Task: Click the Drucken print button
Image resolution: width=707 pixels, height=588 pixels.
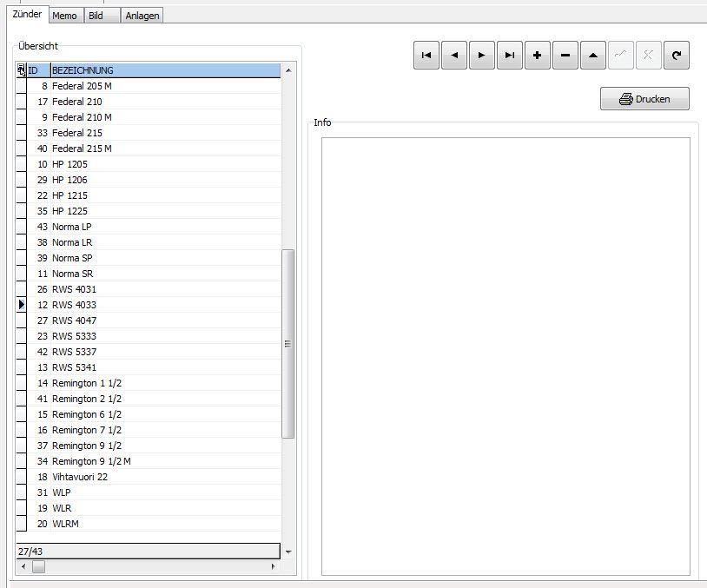Action: coord(644,99)
